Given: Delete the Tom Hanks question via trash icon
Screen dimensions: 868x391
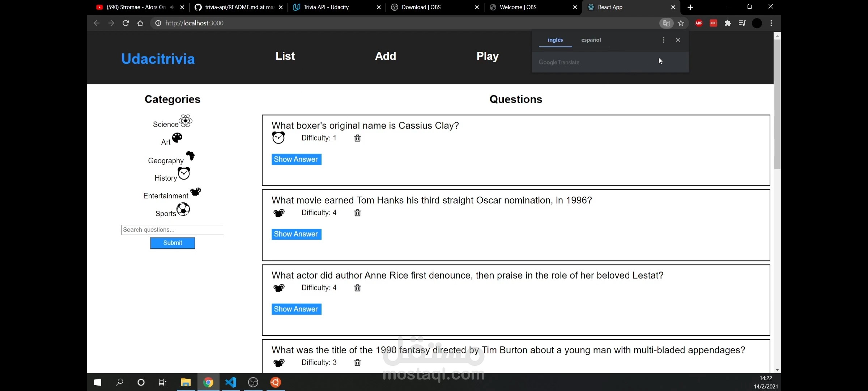Looking at the screenshot, I should (357, 213).
